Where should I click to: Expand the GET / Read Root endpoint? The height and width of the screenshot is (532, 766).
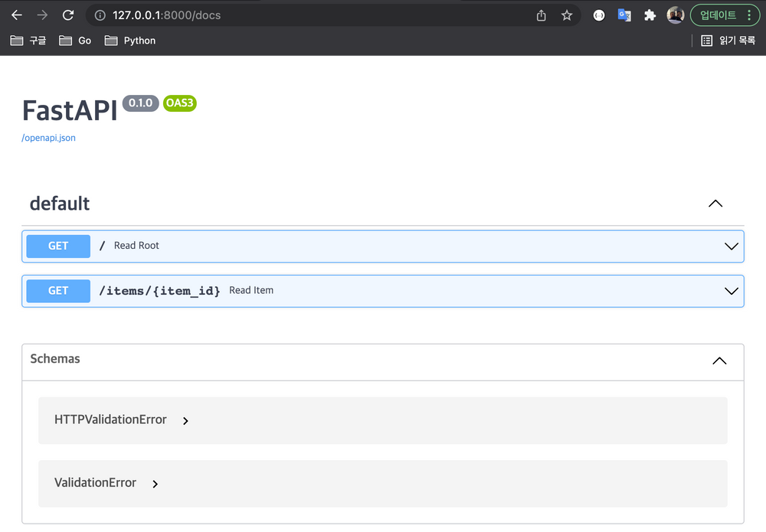point(731,246)
